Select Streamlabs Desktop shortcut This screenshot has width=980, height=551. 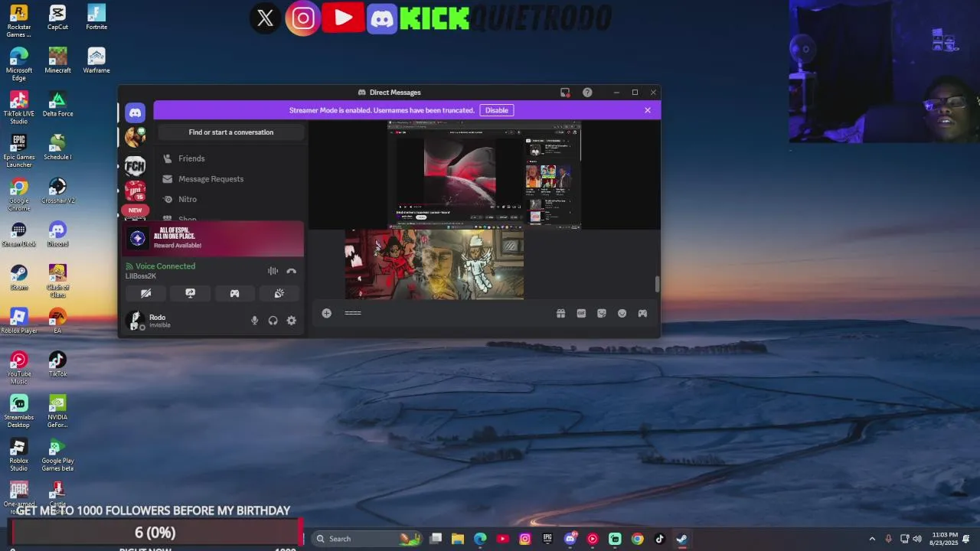tap(18, 412)
